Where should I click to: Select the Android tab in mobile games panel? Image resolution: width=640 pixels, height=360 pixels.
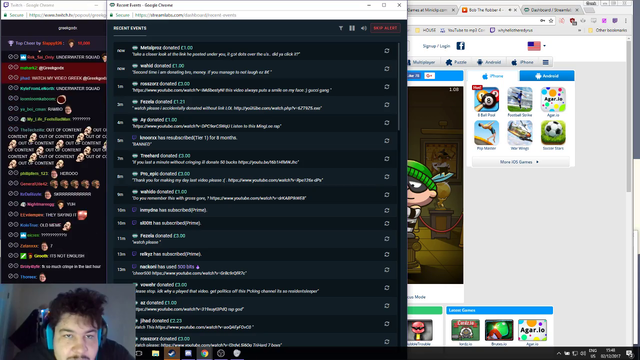tap(547, 76)
